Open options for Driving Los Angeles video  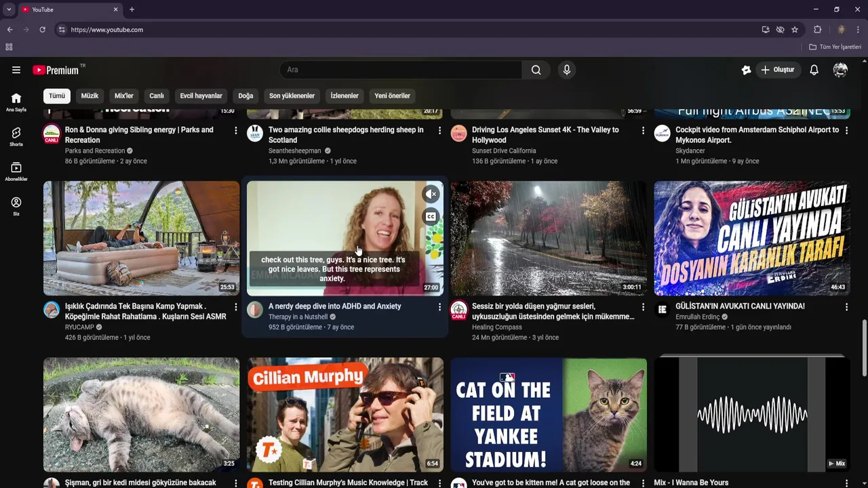click(x=643, y=130)
